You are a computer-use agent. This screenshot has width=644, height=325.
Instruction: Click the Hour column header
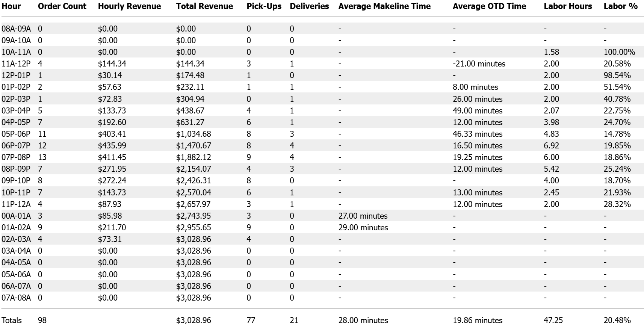[11, 6]
